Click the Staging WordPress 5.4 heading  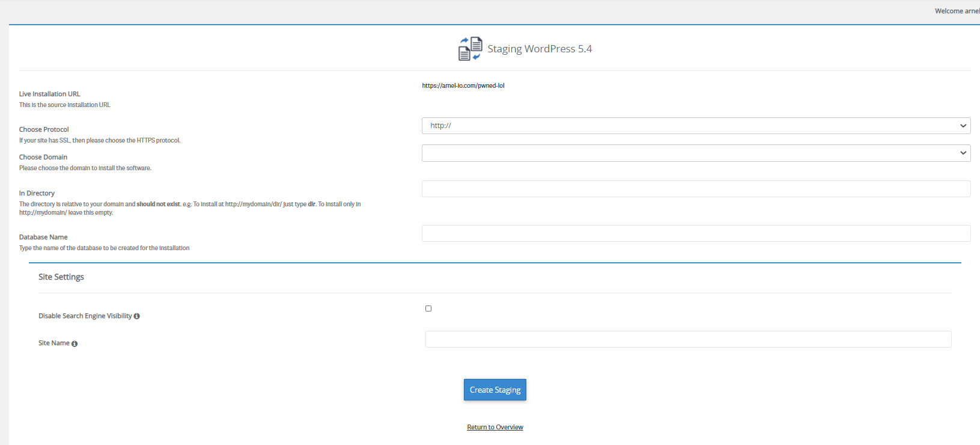540,49
